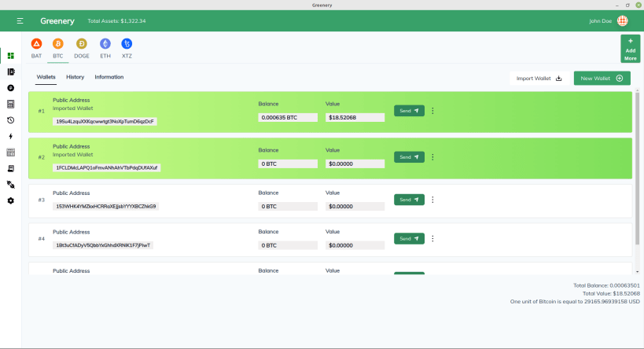Click the scrollbar down arrow

pos(638,272)
